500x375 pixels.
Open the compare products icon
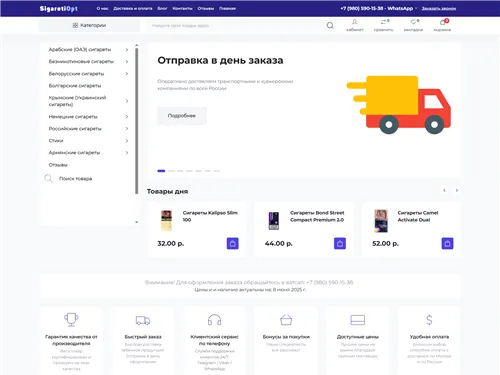click(384, 25)
